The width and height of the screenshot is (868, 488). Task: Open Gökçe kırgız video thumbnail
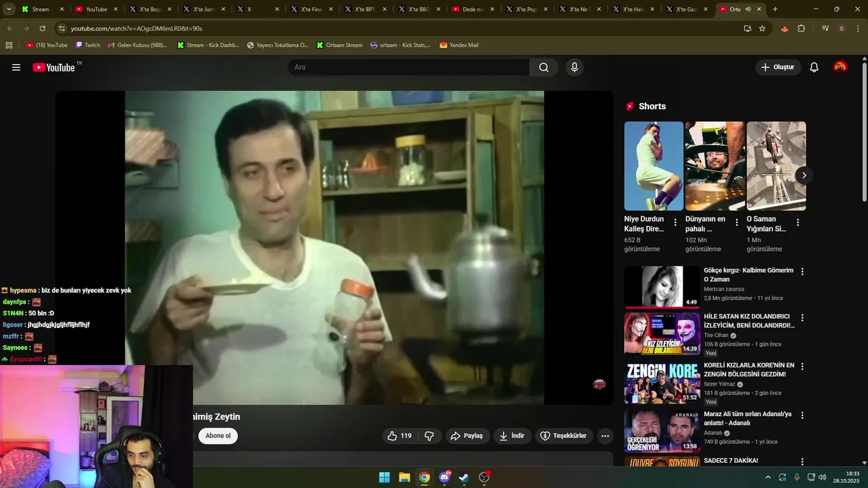pyautogui.click(x=662, y=287)
